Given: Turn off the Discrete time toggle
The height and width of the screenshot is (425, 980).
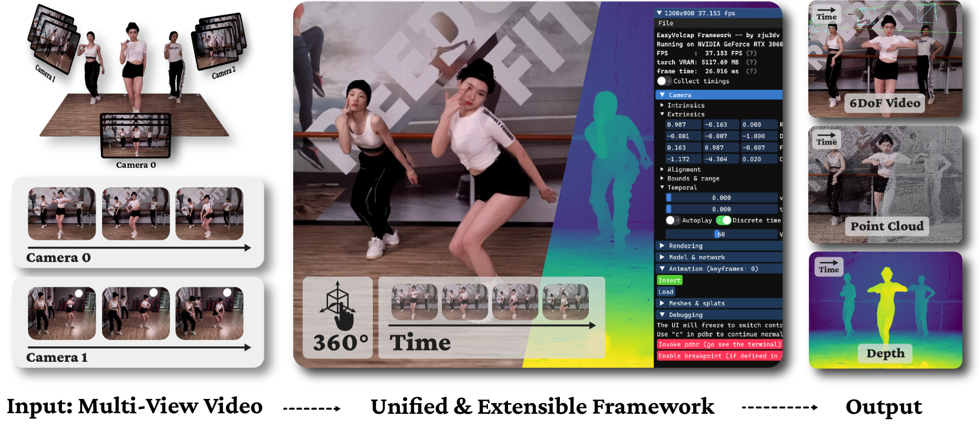Looking at the screenshot, I should [x=723, y=220].
